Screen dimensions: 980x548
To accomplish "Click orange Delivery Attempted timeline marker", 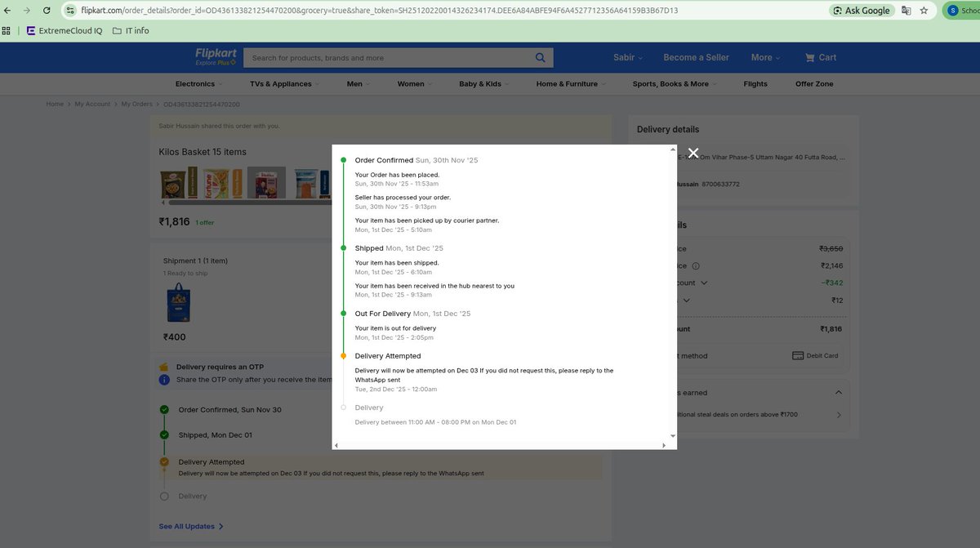I will tap(343, 356).
